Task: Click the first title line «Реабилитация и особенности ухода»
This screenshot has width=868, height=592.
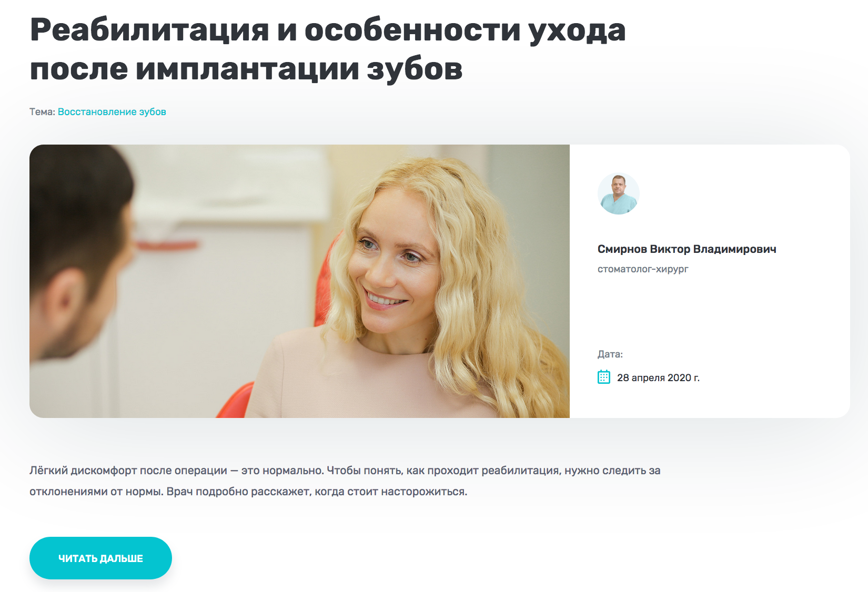Action: pos(328,30)
